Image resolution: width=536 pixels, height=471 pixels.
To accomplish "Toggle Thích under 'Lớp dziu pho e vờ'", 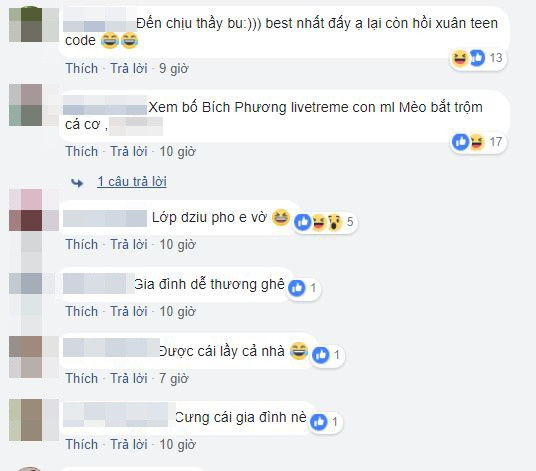I will coord(82,244).
